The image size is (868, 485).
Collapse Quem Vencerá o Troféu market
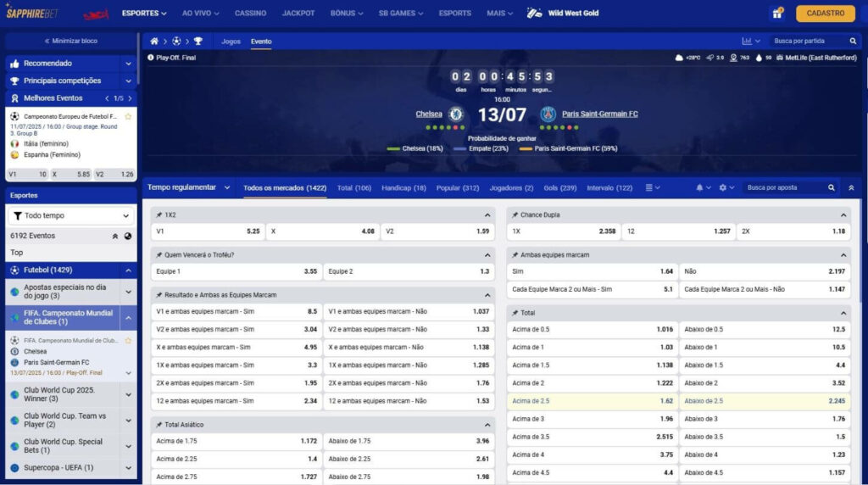click(x=487, y=255)
